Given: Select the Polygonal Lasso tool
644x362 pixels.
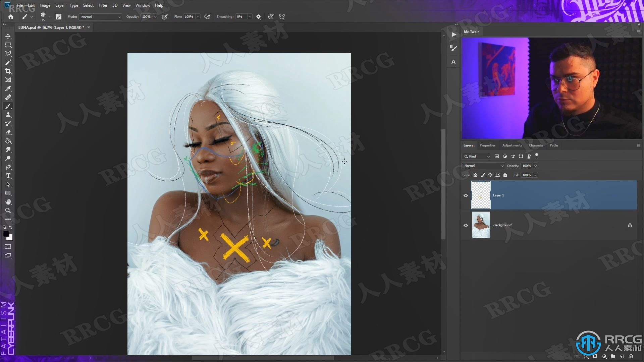Looking at the screenshot, I should coord(8,54).
